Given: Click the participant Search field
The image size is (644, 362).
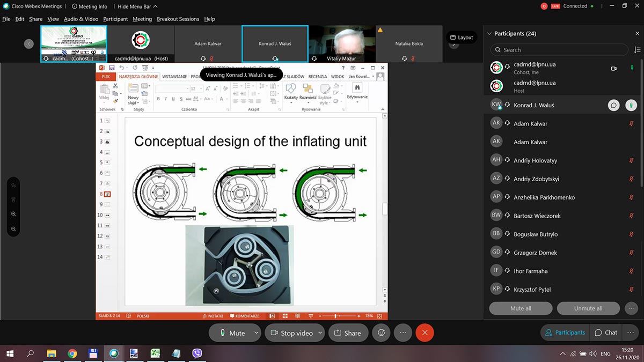Looking at the screenshot, I should tap(561, 50).
